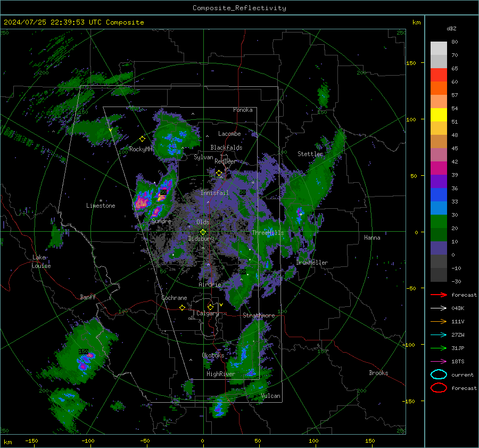Viewport: 479px width, 448px height.
Task: Click the Stettler town label
Action: coord(310,154)
